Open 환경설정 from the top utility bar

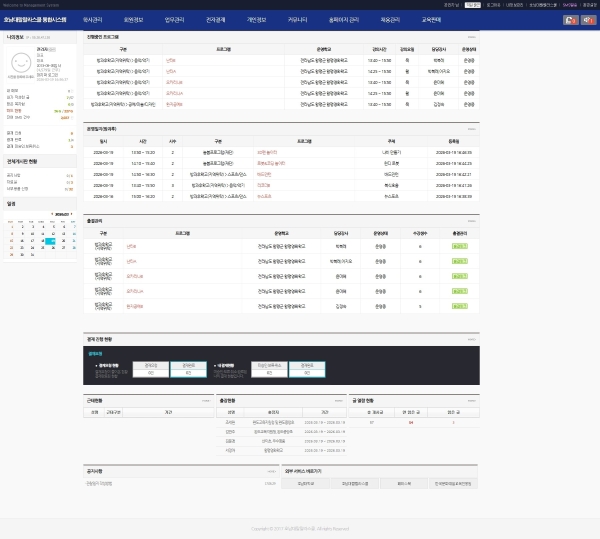tap(589, 5)
